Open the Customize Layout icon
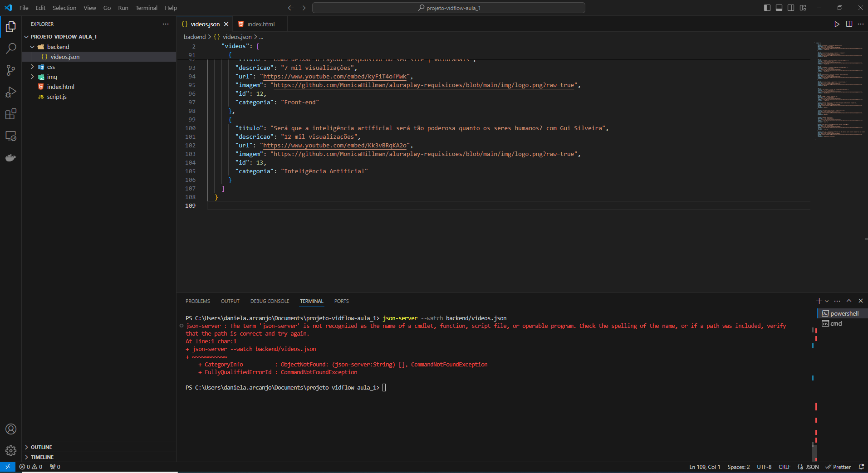The image size is (868, 473). 803,8
